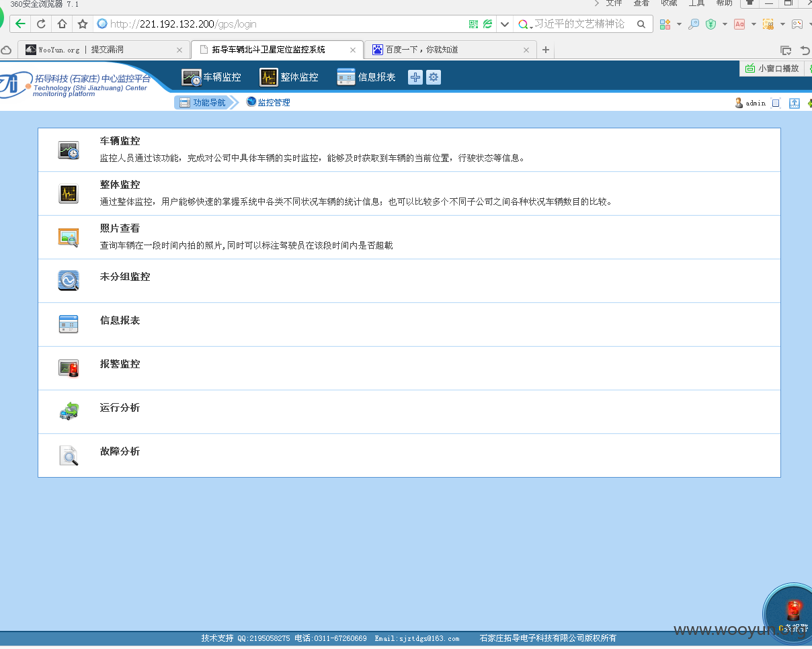Viewport: 812px width, 649px height.
Task: Open the 运行分析 heading
Action: click(120, 408)
